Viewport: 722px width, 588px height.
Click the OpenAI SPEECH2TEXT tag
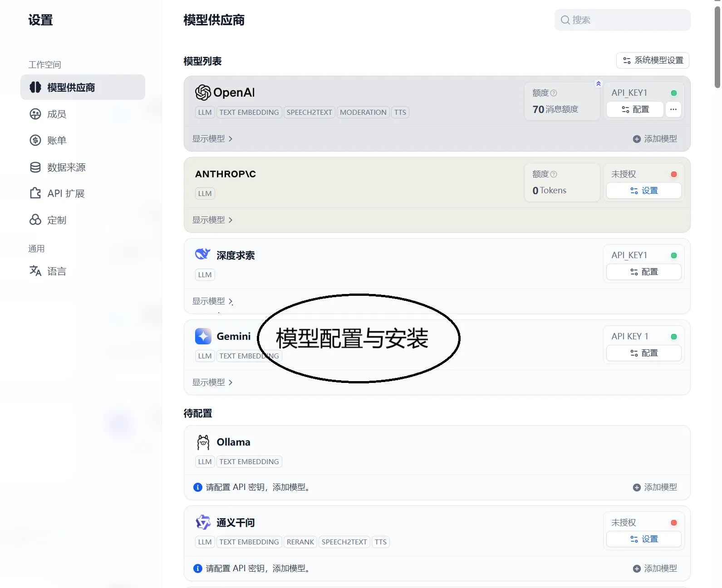[x=309, y=112]
